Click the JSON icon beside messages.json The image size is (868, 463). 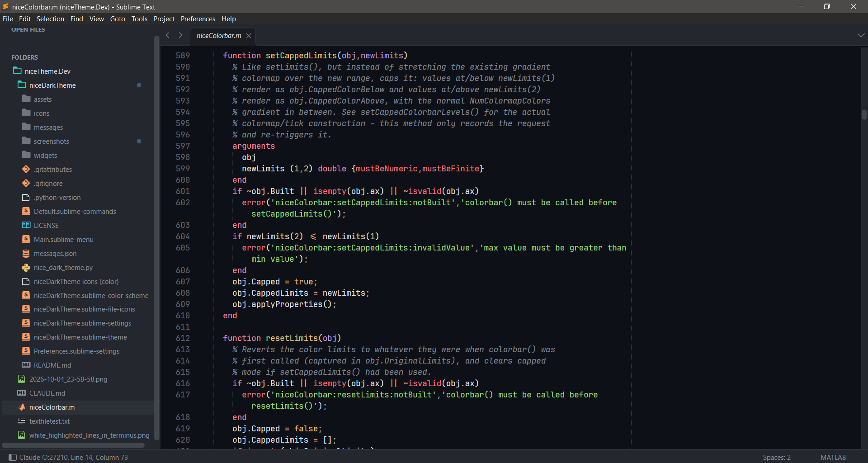click(x=26, y=253)
